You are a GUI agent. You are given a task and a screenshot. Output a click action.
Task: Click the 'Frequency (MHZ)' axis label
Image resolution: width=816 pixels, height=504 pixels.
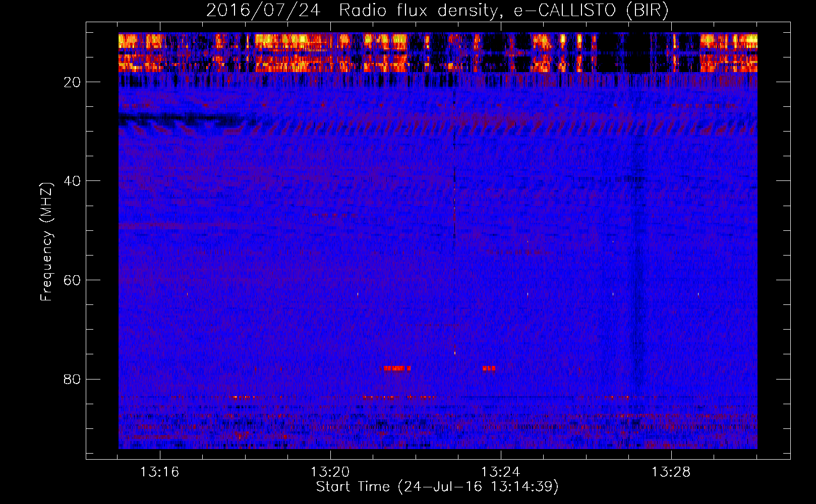46,242
